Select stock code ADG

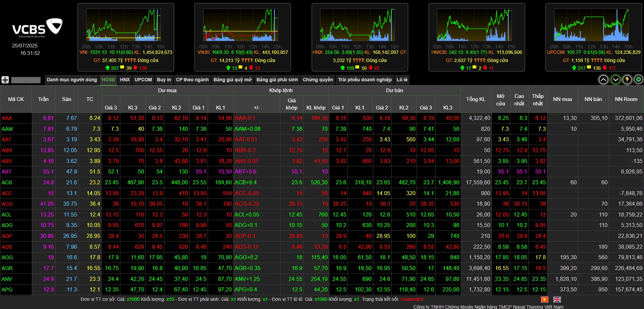pos(7,225)
